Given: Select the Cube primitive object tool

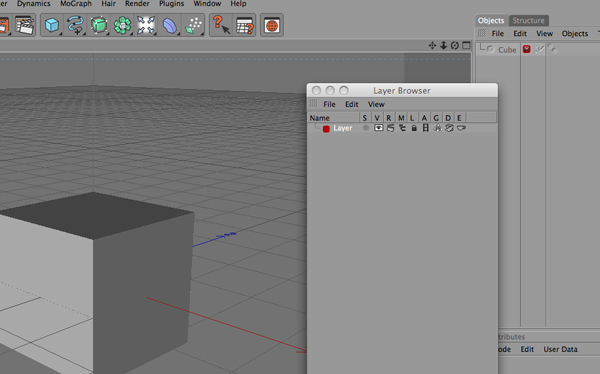Looking at the screenshot, I should 52,26.
